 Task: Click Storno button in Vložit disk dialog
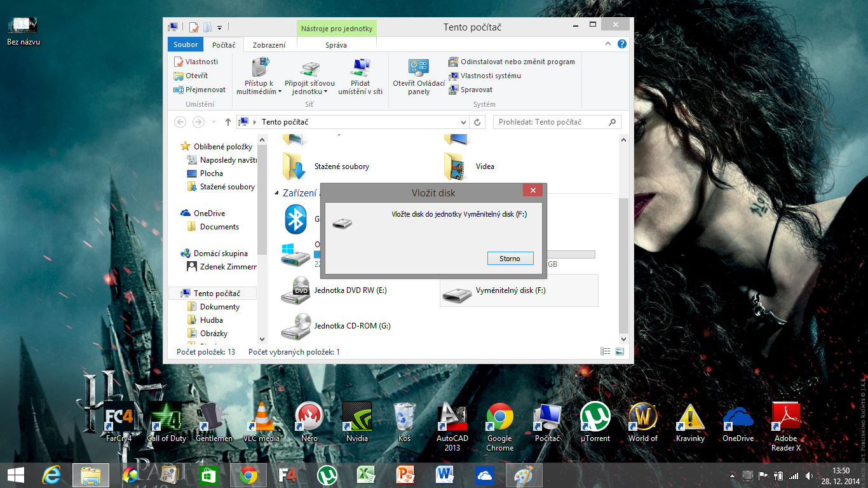[x=510, y=259]
